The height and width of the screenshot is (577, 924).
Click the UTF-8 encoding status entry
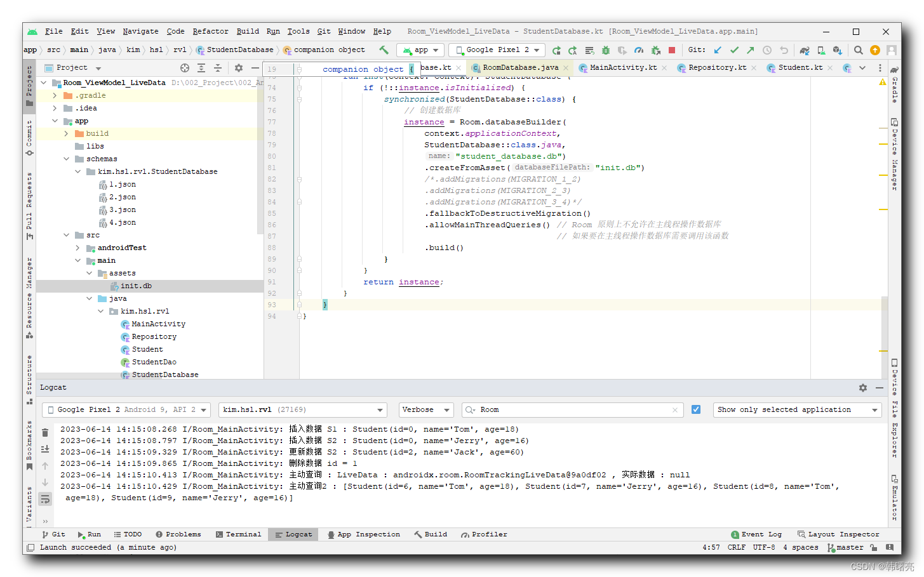tap(764, 548)
